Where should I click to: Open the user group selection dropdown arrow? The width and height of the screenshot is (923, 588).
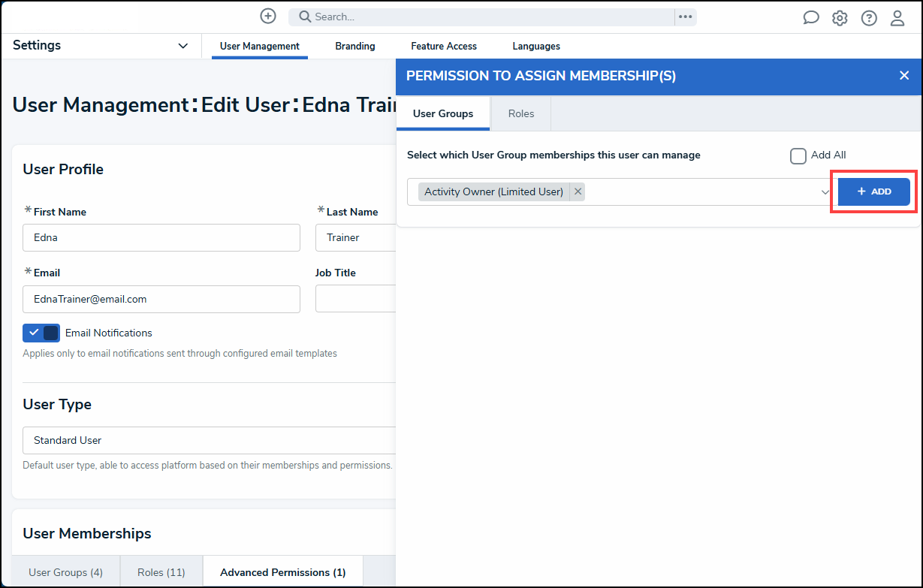[825, 192]
